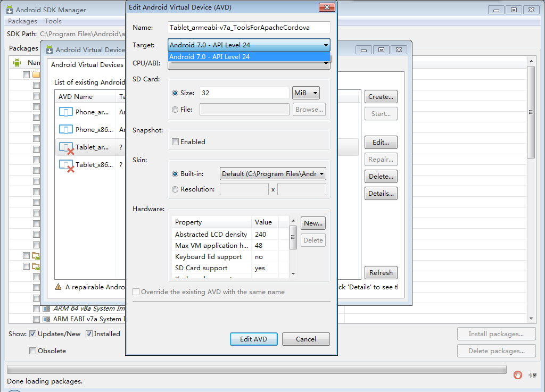Click the broken Tablet_x86 device icon

[67, 165]
